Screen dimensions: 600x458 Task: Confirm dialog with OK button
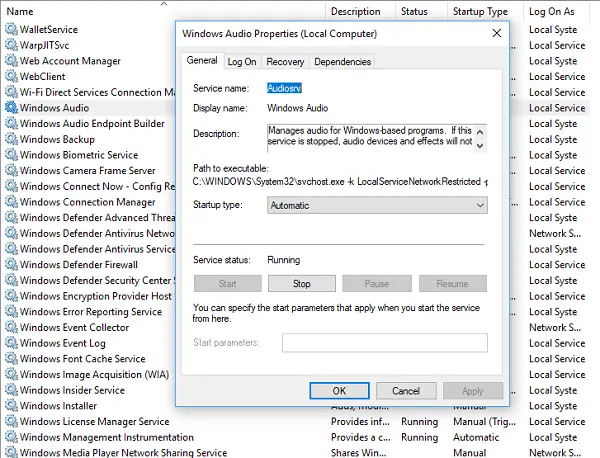pos(339,391)
